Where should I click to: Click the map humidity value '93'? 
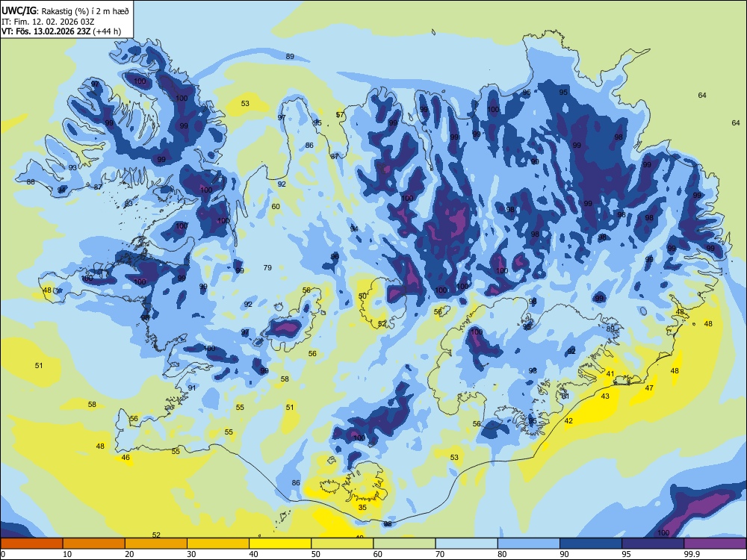click(x=72, y=167)
